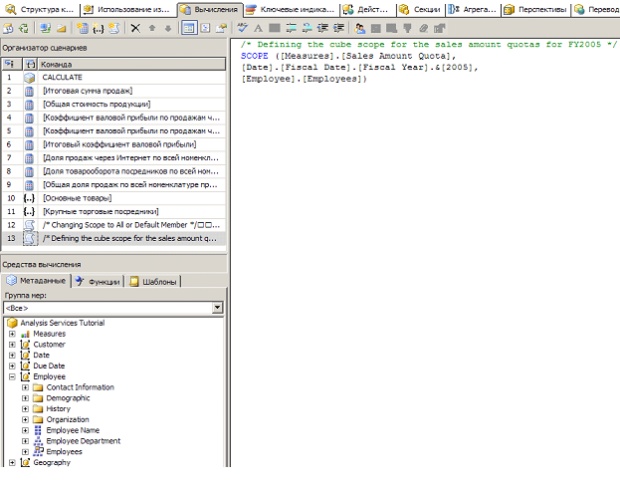Click the Reconnect icon in toolbar
This screenshot has height=483, width=620.
coord(22,29)
